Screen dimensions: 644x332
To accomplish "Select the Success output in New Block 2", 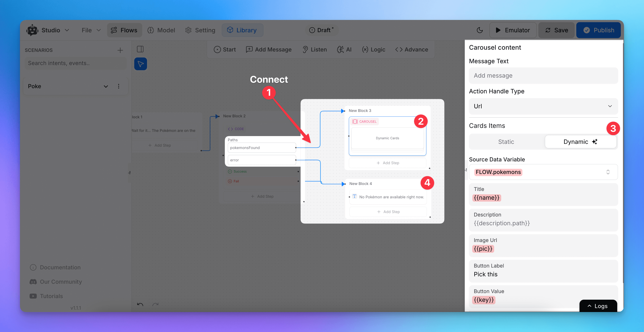I will (237, 172).
